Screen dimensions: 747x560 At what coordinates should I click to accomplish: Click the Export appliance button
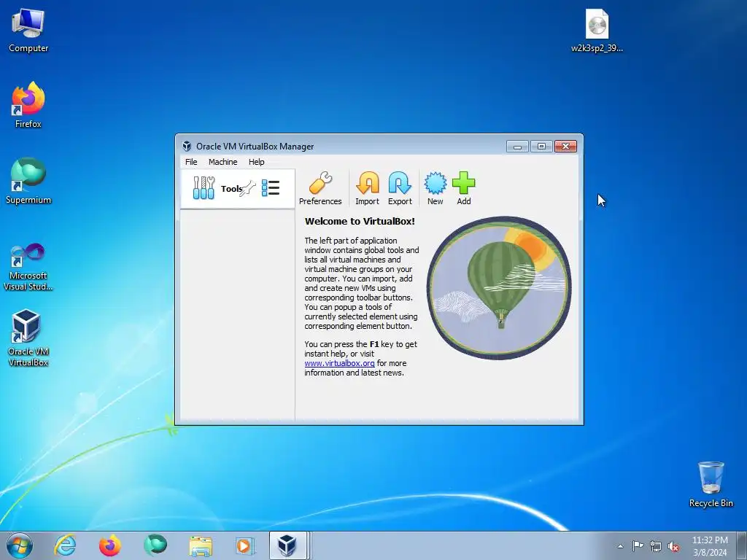400,189
